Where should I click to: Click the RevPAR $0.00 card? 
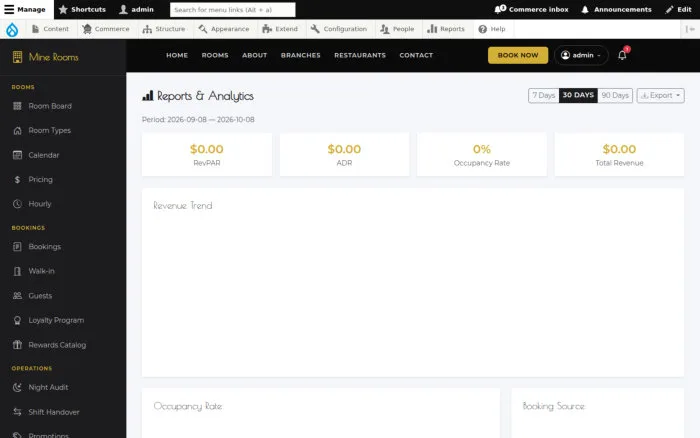pos(207,154)
